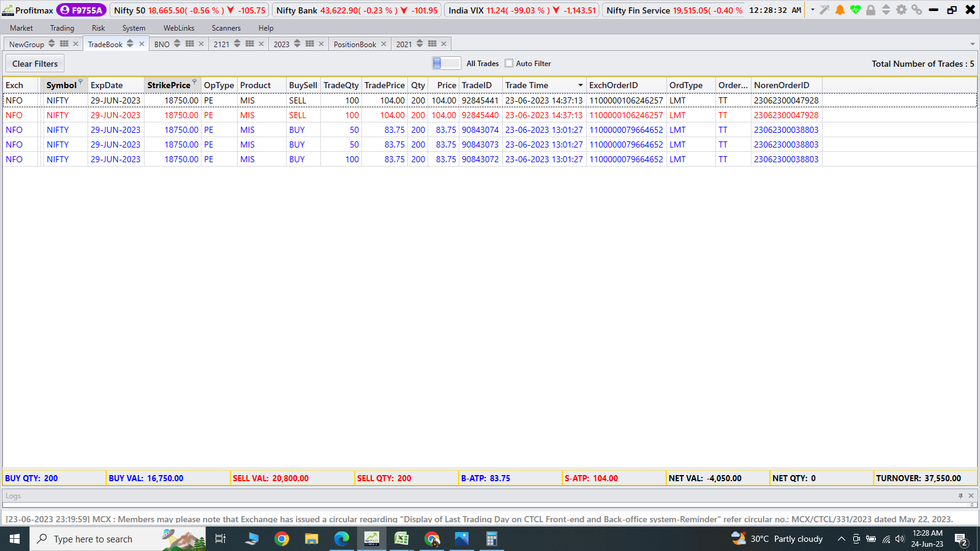Lock the application using the padlock icon
Viewport: 980px width, 551px height.
tap(870, 10)
